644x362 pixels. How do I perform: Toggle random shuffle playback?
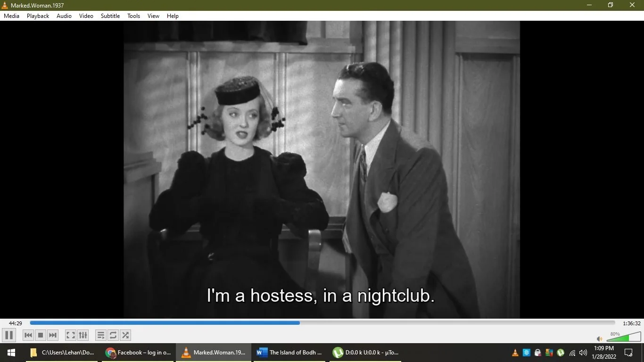coord(125,335)
